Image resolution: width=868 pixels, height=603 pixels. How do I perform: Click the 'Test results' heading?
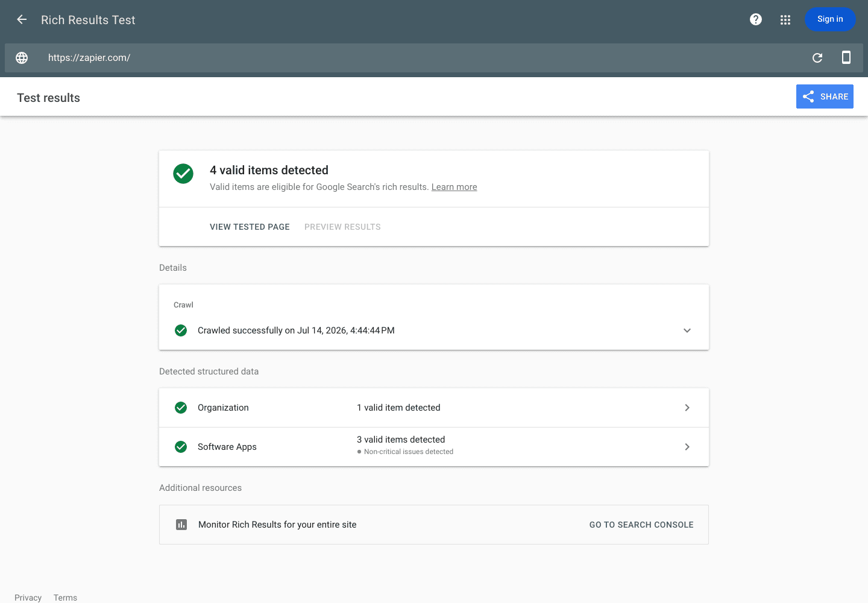click(x=48, y=98)
